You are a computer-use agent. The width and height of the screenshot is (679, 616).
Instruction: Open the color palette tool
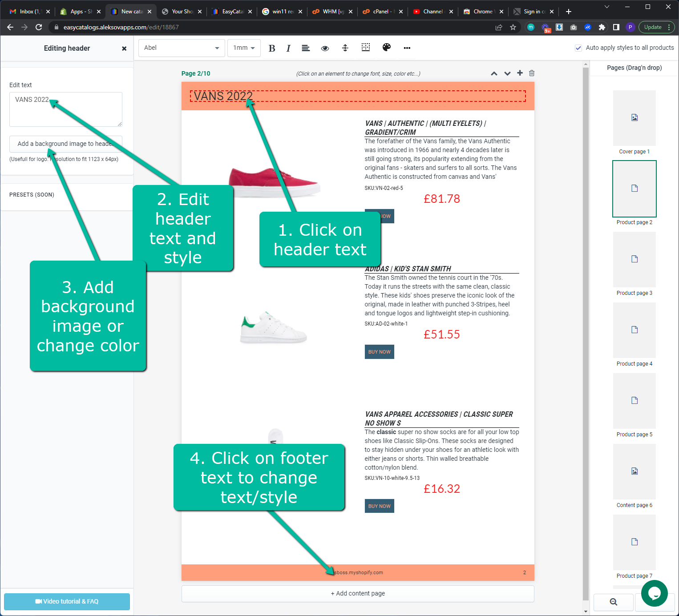coord(387,47)
